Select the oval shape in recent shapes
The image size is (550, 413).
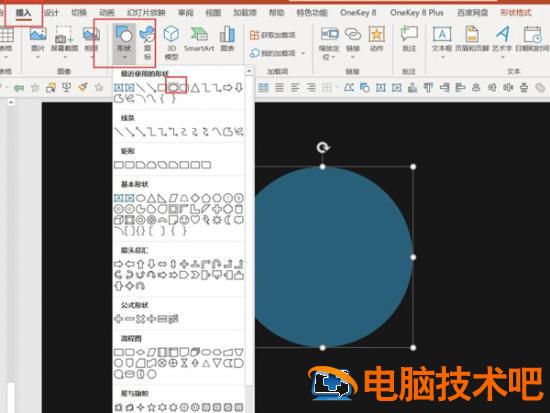173,87
